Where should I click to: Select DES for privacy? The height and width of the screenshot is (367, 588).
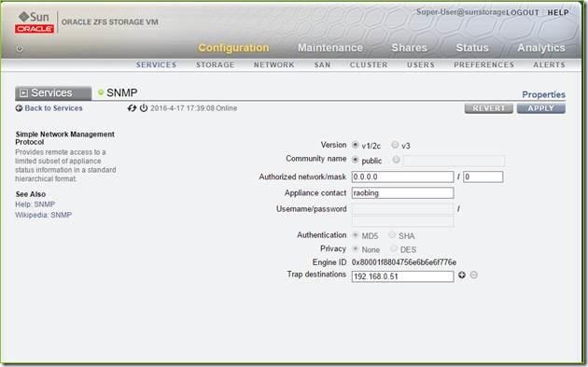[x=394, y=248]
